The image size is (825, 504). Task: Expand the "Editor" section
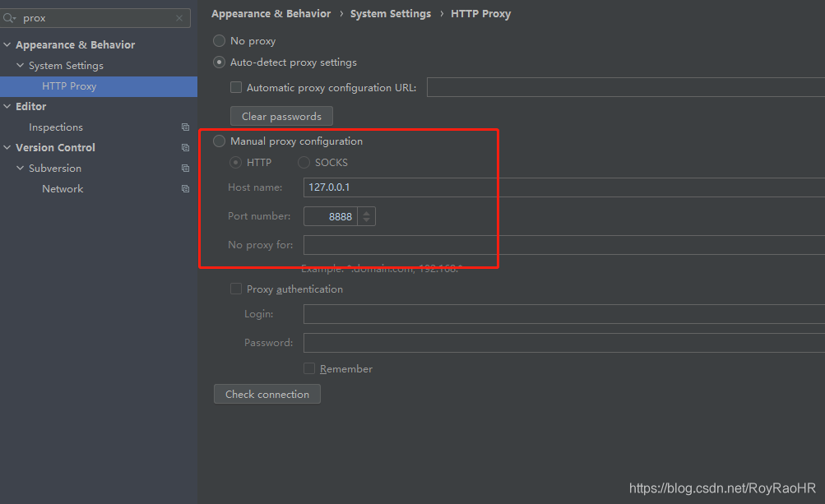pos(7,106)
